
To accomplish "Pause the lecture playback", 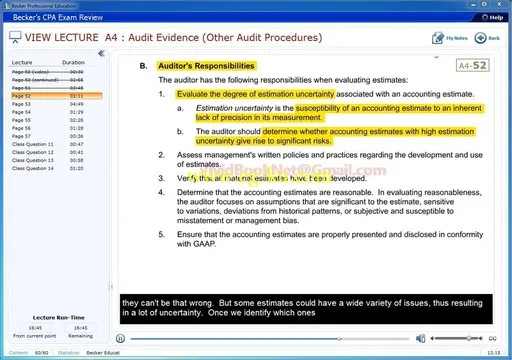I will click(120, 339).
